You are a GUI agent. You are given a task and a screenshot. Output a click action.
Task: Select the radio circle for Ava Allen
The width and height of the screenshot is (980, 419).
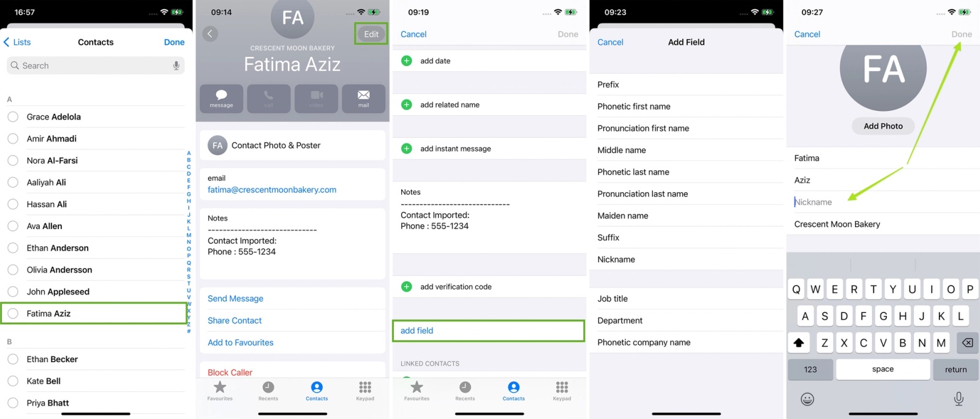click(13, 226)
